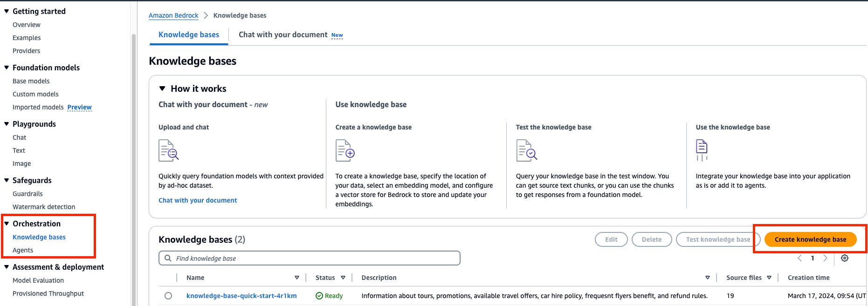Click the Delete button
This screenshot has width=868, height=306.
click(652, 239)
